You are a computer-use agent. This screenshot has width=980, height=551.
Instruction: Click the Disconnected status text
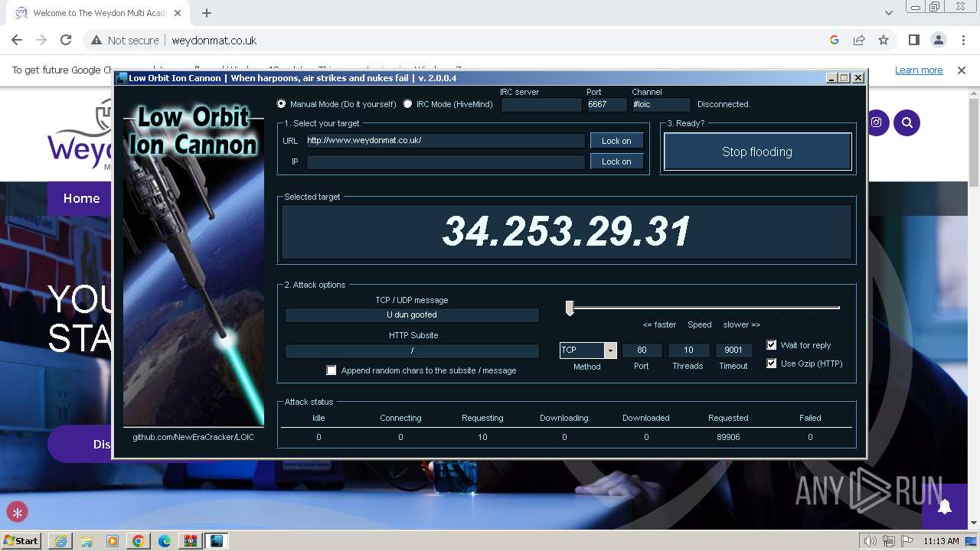point(724,104)
